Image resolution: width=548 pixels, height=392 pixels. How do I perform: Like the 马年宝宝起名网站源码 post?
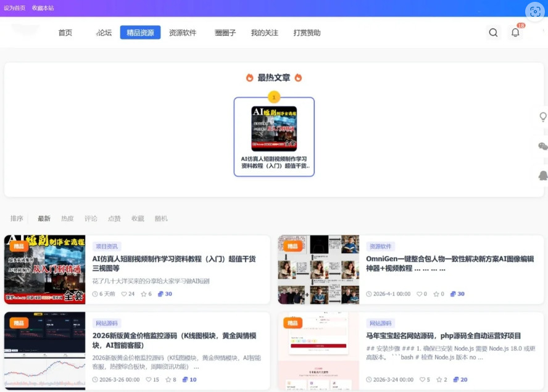pos(422,380)
